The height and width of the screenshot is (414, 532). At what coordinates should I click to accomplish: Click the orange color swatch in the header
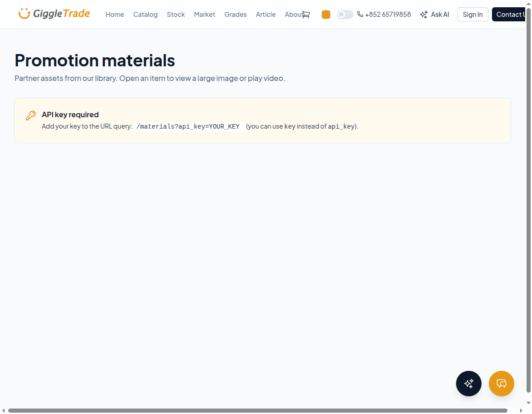(326, 14)
